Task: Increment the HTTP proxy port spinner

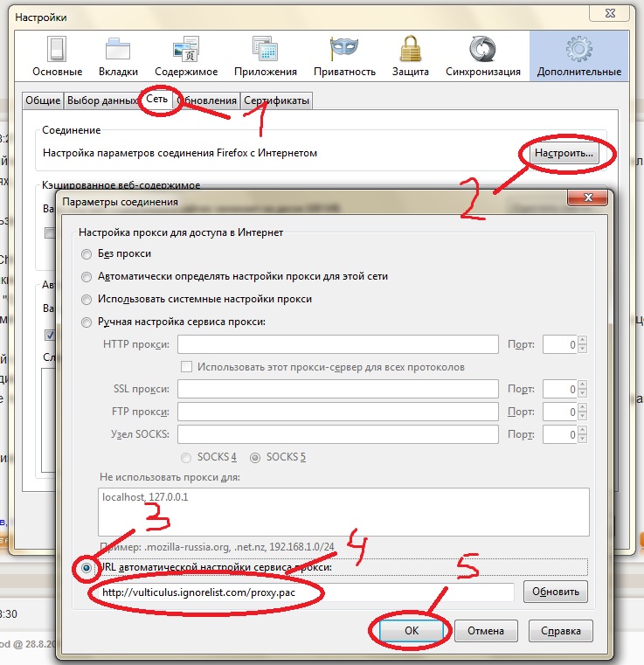Action: pos(580,341)
